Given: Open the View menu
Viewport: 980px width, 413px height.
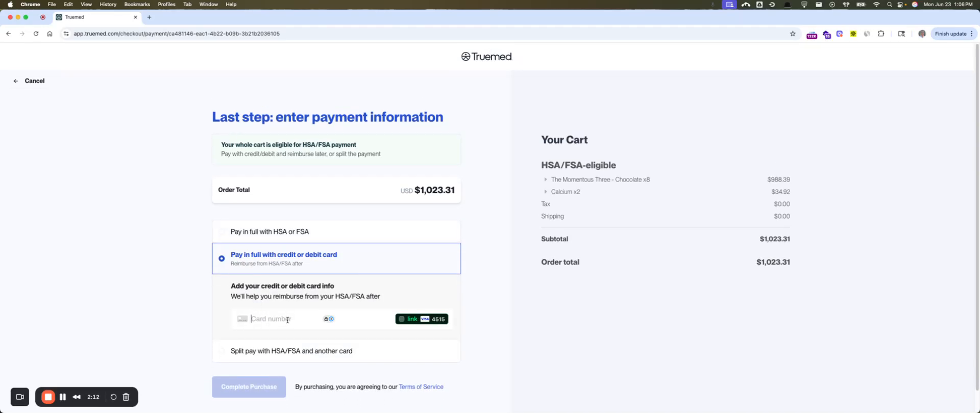Looking at the screenshot, I should point(86,5).
